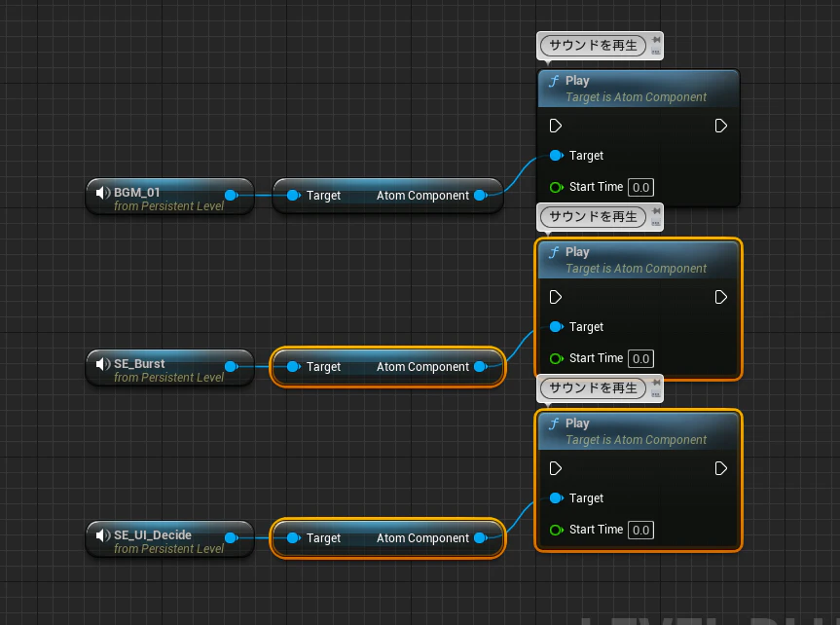Click the blue Target pin on bottom Play node
The image size is (840, 625).
click(557, 498)
